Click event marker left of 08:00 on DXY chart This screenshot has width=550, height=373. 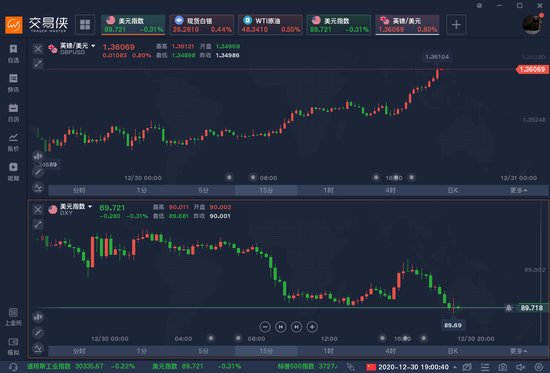pyautogui.click(x=238, y=338)
